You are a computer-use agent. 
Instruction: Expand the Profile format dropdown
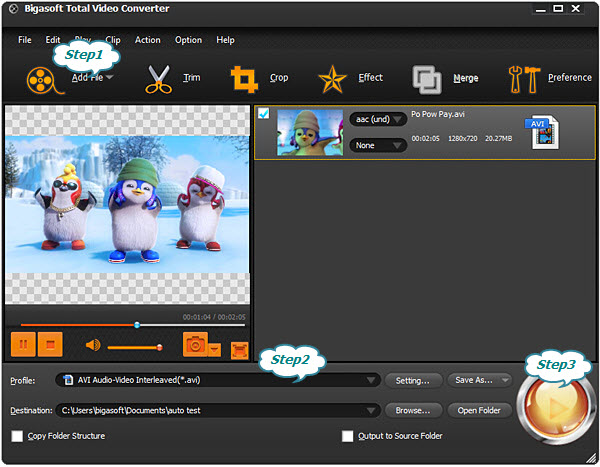point(371,380)
